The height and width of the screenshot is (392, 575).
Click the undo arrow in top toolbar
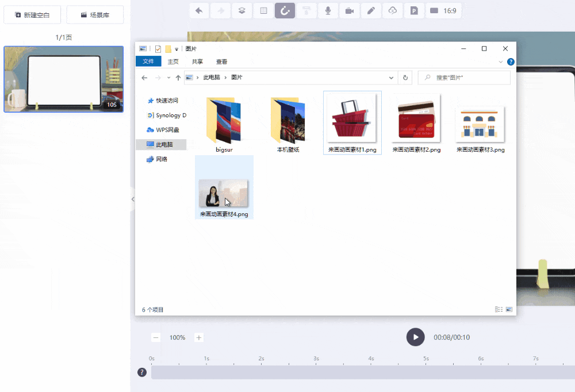(x=200, y=10)
